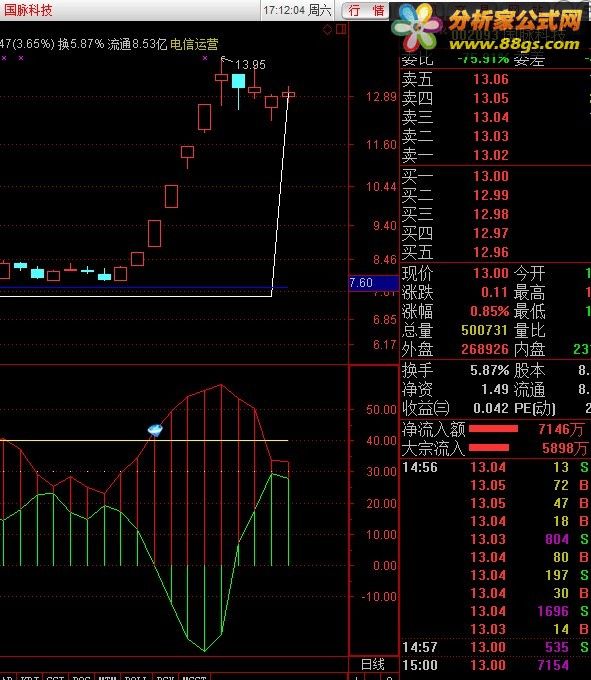Click the 买五 bid price 12.96
Viewport: 591px width, 680px height.
tap(490, 252)
